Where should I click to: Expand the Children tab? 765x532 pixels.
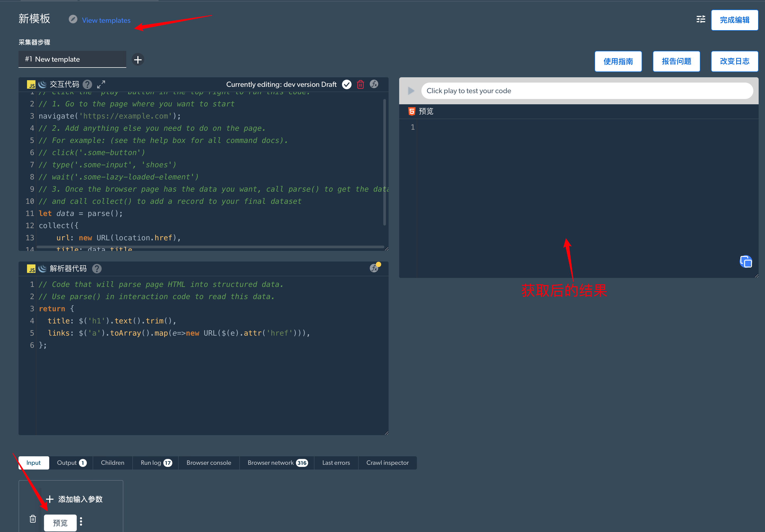pos(113,462)
